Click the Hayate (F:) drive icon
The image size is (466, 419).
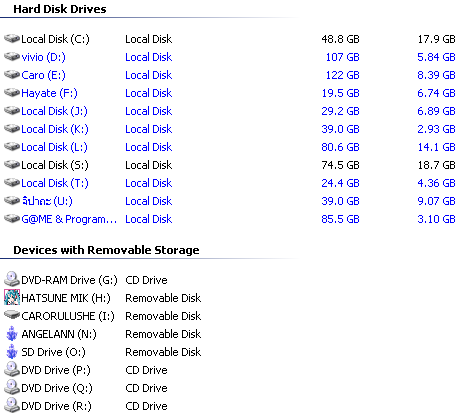pos(12,93)
